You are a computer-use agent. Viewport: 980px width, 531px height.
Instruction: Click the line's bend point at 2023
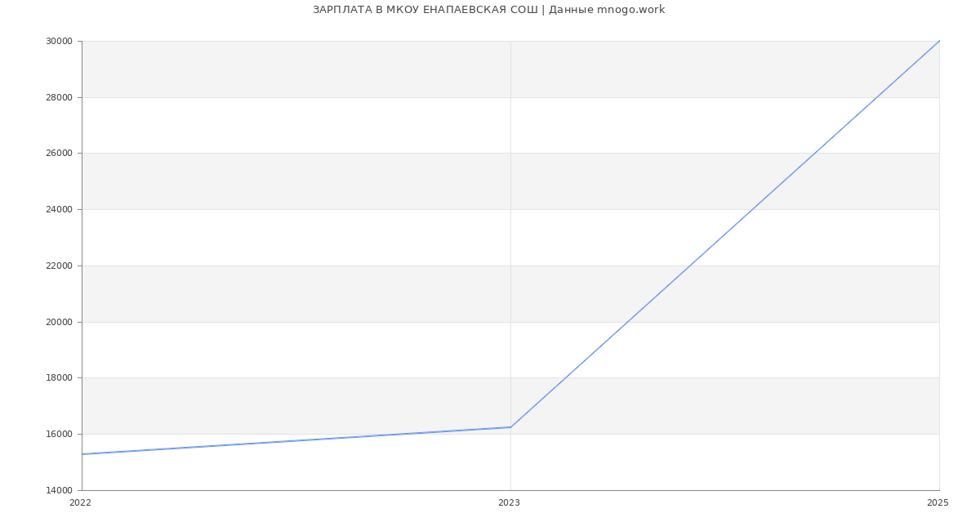point(510,427)
